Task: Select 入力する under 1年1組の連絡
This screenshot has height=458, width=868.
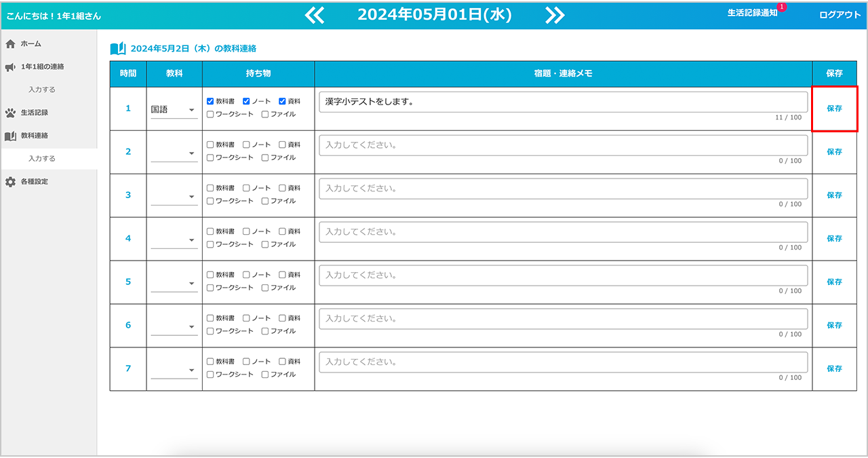Action: (42, 90)
